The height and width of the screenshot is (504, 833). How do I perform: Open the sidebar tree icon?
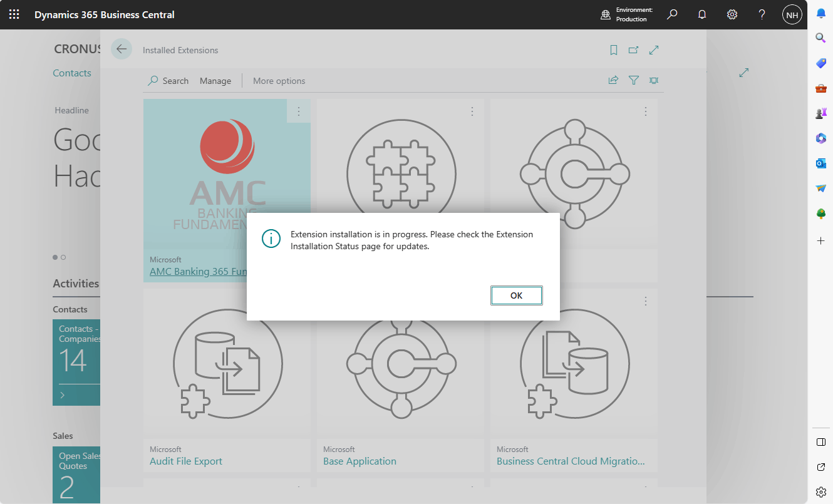tap(820, 213)
